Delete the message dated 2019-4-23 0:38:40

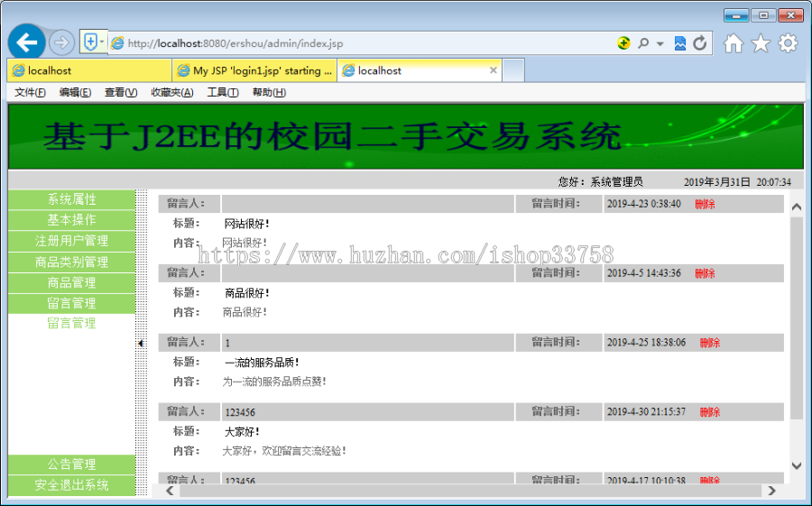coord(705,204)
